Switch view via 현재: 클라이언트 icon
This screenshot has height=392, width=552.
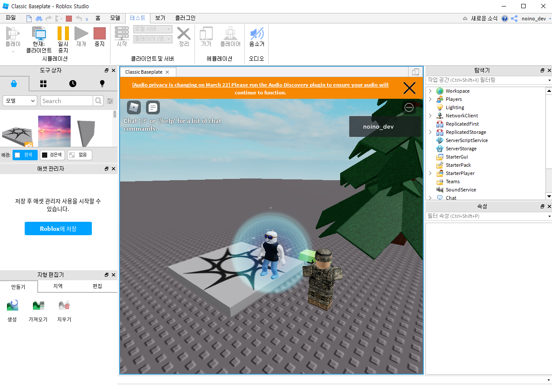point(39,33)
